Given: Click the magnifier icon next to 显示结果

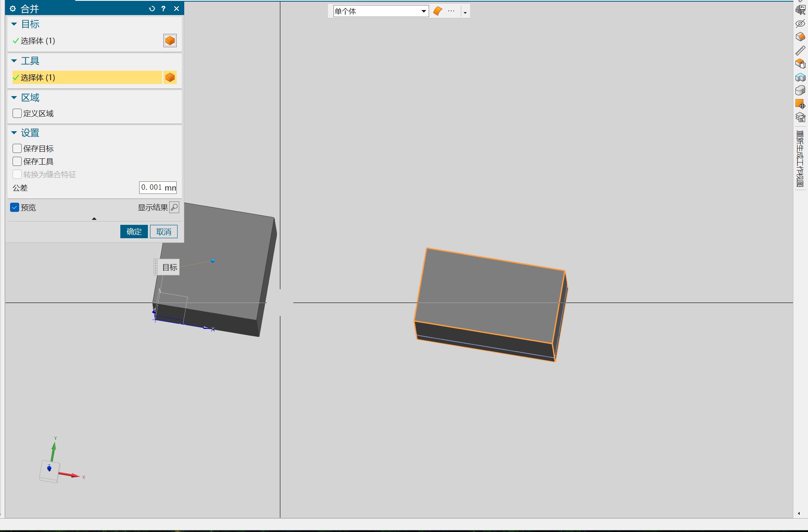Looking at the screenshot, I should tap(174, 207).
